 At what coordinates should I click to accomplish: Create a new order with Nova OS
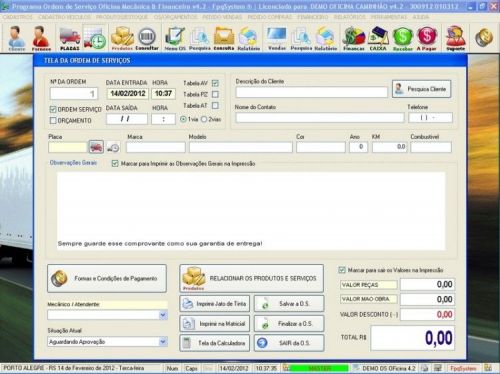tap(175, 39)
